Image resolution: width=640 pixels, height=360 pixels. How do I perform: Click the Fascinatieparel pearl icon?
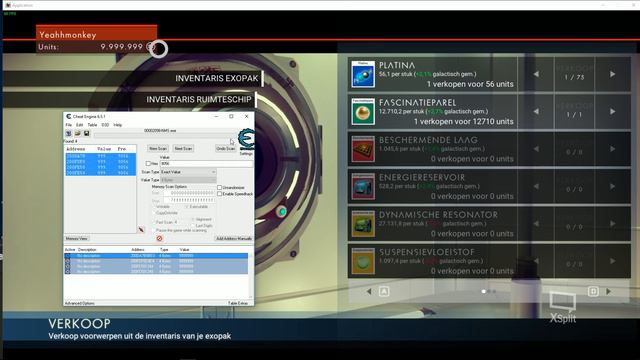[363, 111]
